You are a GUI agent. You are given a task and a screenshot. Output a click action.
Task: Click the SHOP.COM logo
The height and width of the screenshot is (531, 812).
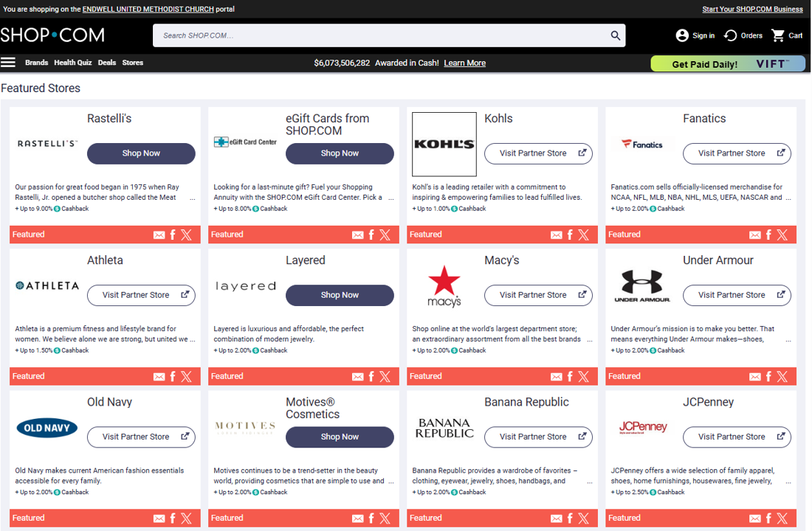click(x=52, y=35)
